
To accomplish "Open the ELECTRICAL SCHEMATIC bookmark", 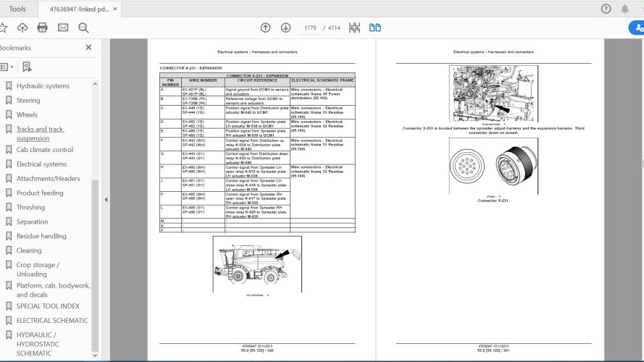I will click(52, 320).
